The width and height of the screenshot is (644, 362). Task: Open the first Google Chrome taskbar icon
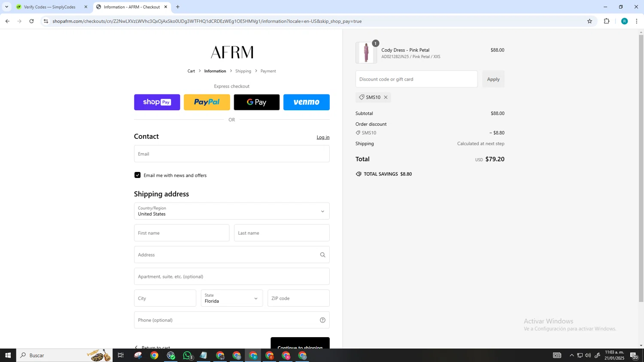tap(154, 355)
